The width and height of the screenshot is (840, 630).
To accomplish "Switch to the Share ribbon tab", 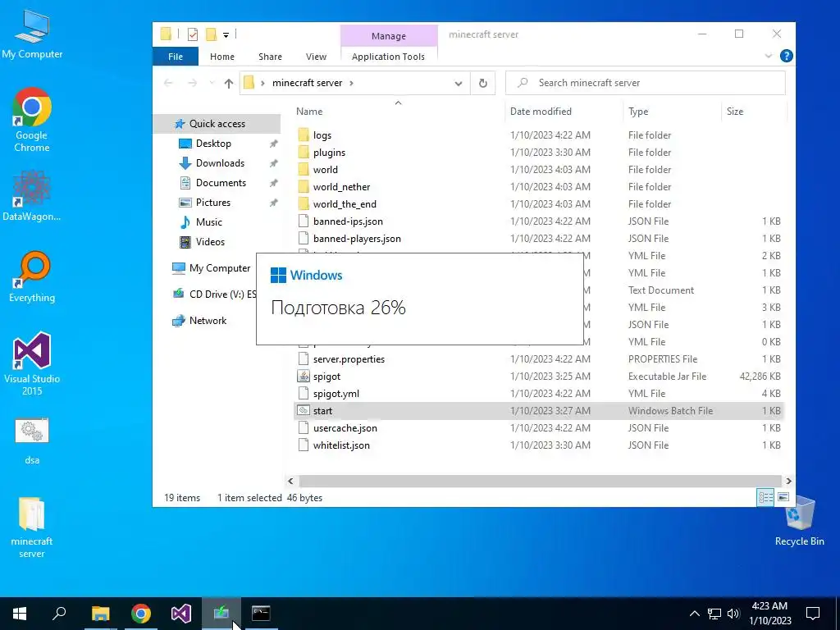I will (x=270, y=57).
